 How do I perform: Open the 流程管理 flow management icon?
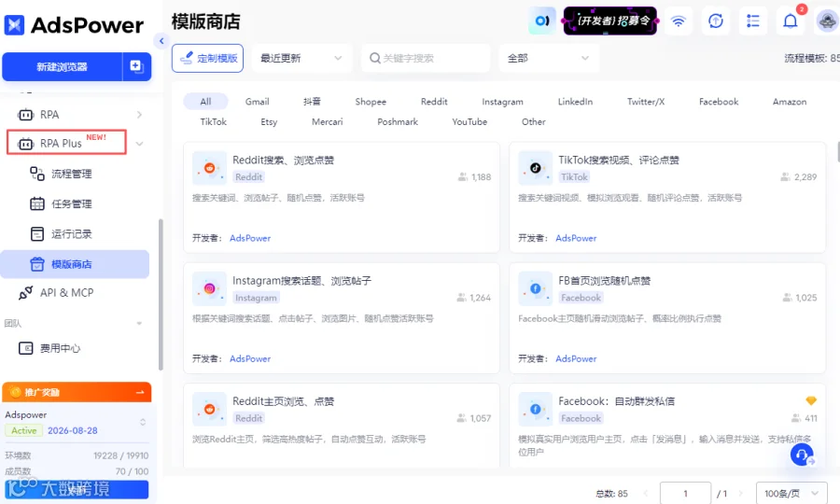coord(37,174)
